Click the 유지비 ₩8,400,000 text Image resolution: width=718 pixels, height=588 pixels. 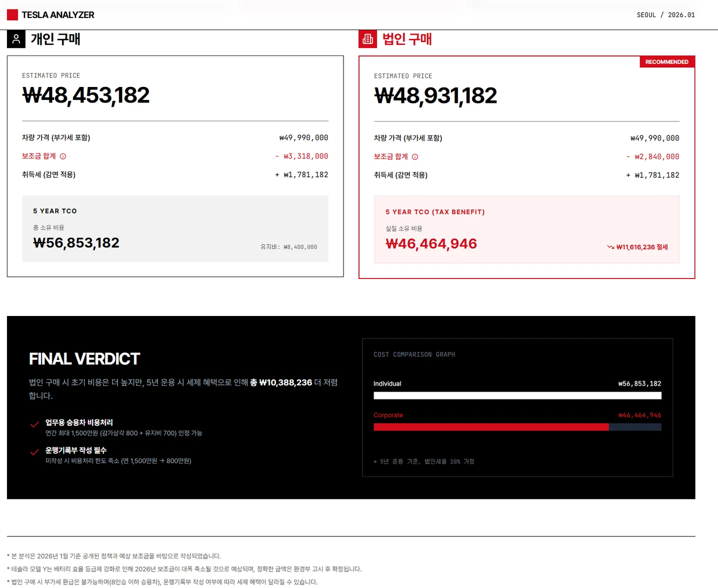tap(288, 247)
